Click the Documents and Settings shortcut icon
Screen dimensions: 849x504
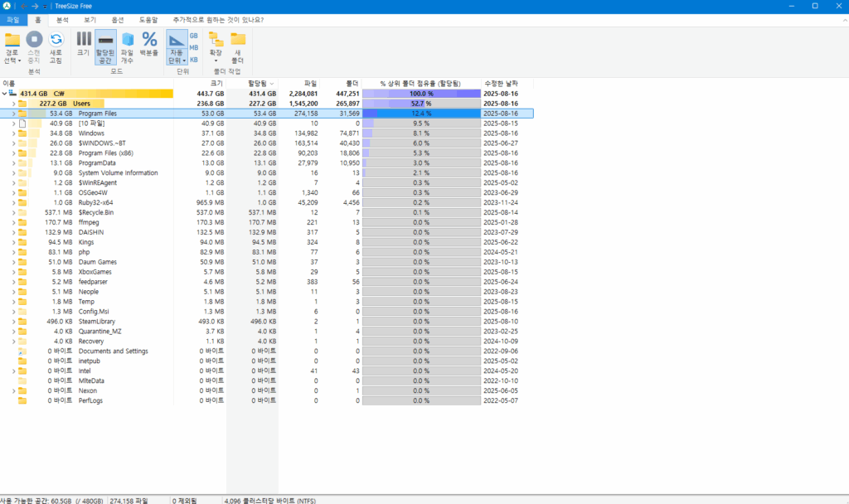pyautogui.click(x=22, y=351)
